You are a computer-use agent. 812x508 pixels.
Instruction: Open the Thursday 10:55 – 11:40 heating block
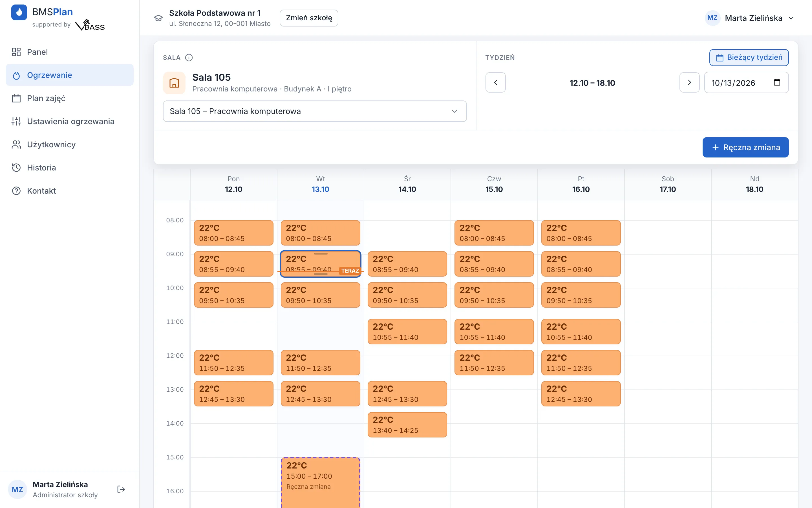pyautogui.click(x=494, y=332)
